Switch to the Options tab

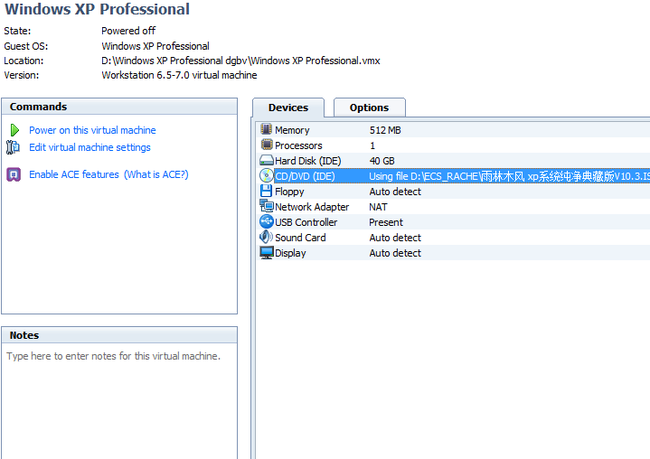[x=369, y=108]
